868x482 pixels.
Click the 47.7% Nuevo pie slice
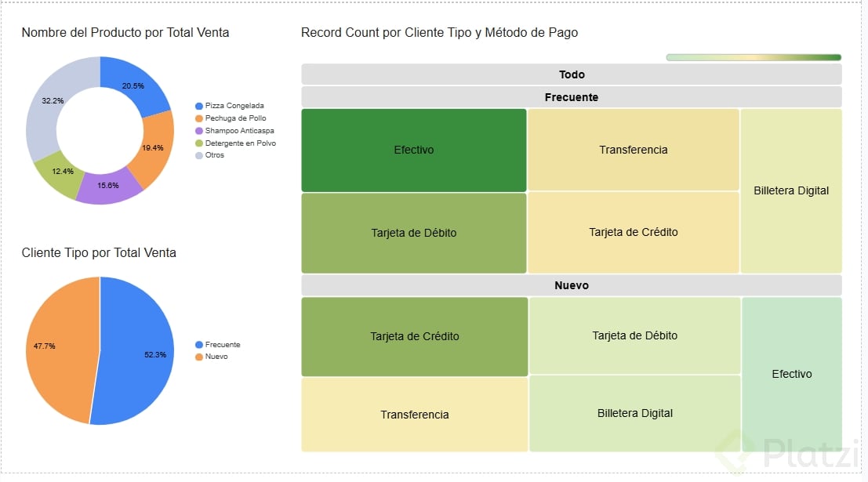point(56,345)
